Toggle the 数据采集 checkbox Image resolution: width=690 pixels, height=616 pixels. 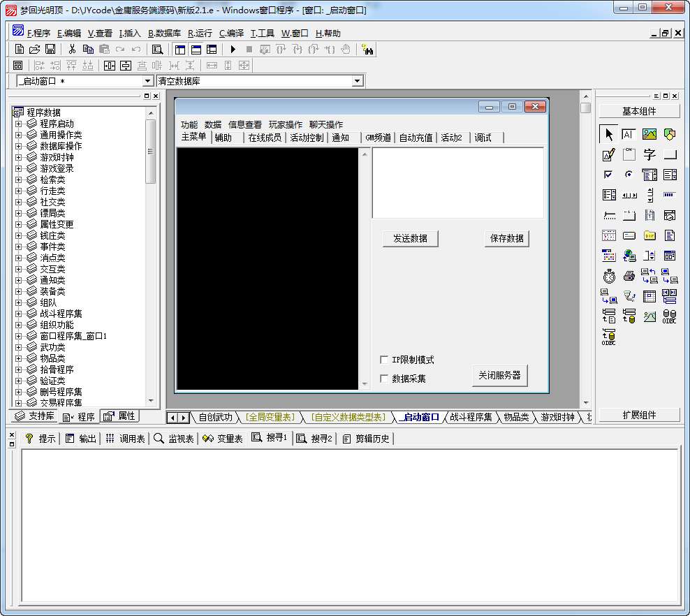[x=384, y=379]
